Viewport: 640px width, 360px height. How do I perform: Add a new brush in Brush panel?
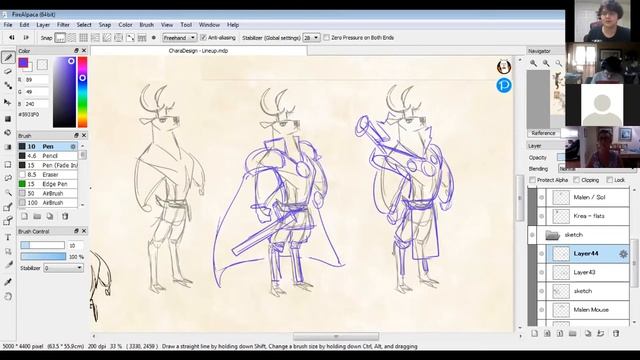click(x=24, y=216)
